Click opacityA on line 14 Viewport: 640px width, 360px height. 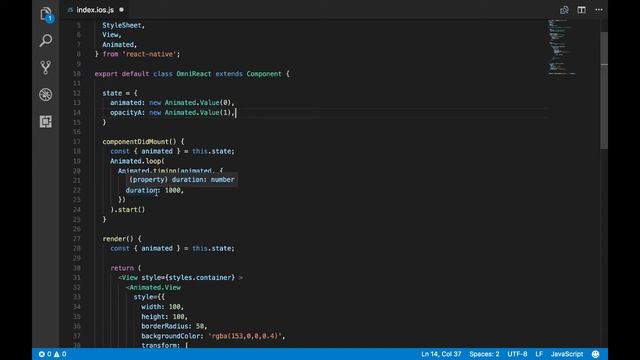tap(125, 112)
